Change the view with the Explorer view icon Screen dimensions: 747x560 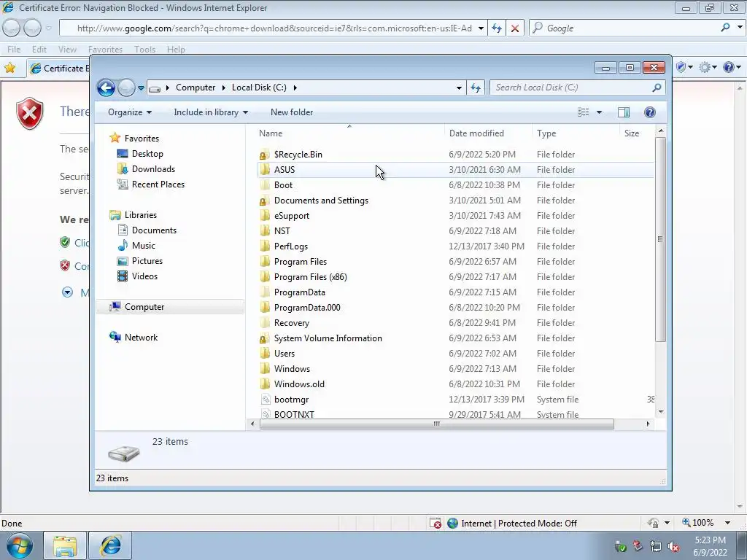(583, 112)
